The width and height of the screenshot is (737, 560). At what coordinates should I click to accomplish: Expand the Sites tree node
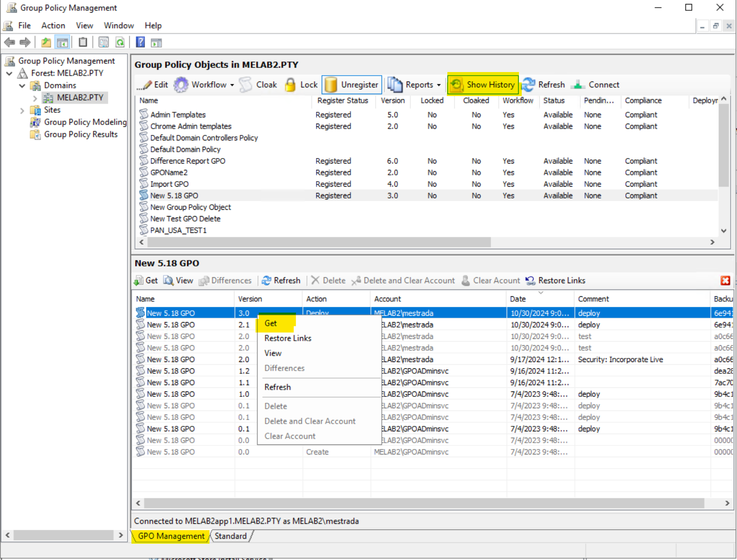pyautogui.click(x=22, y=110)
